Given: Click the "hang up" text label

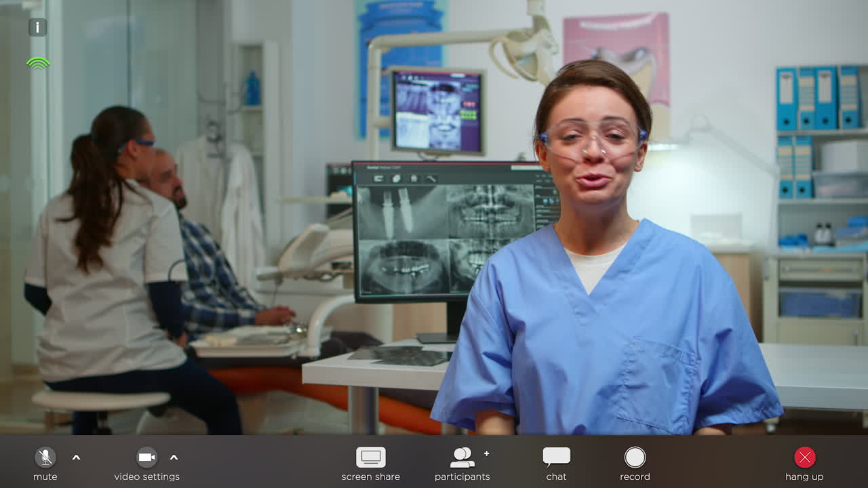Looking at the screenshot, I should click(x=804, y=476).
